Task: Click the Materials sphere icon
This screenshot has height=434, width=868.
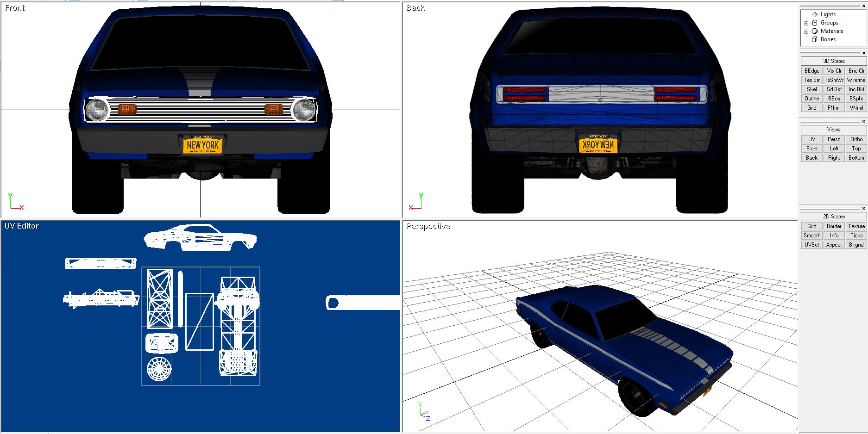Action: click(x=815, y=31)
